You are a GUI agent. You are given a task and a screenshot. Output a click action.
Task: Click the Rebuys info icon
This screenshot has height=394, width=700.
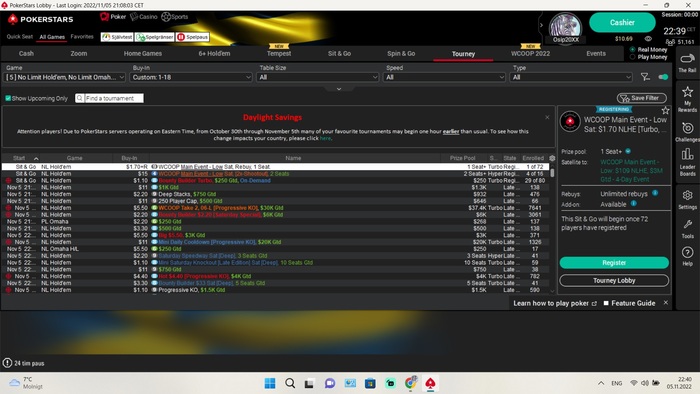(x=654, y=193)
